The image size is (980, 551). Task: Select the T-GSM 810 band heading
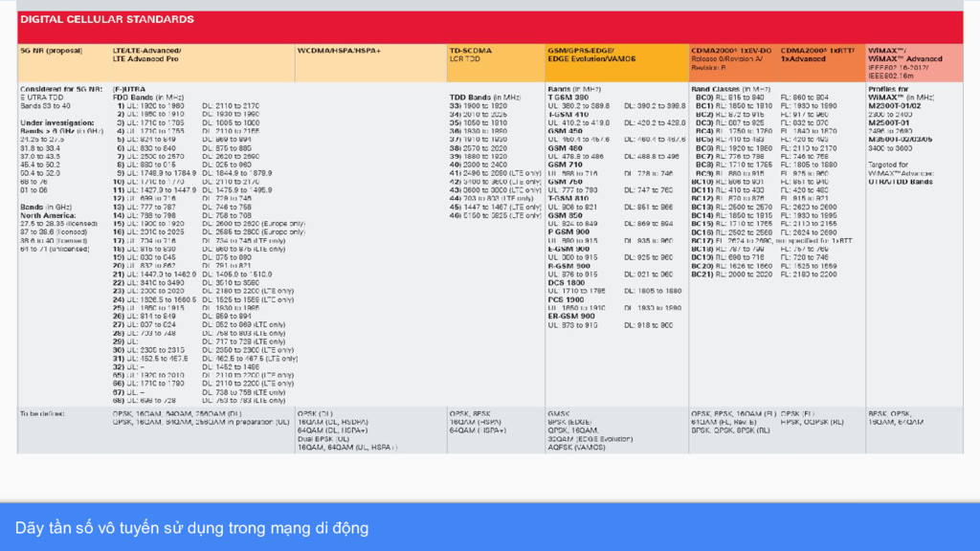click(x=568, y=199)
